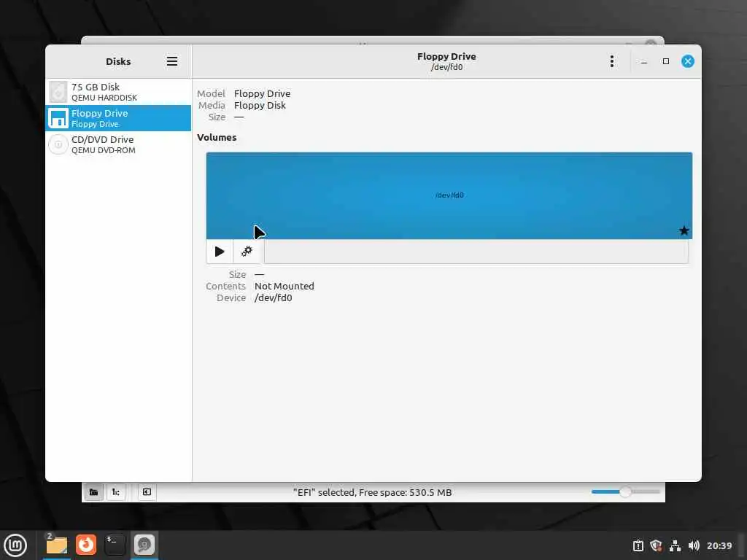The height and width of the screenshot is (560, 747).
Task: Select the Floppy Drive in sidebar
Action: pyautogui.click(x=118, y=118)
